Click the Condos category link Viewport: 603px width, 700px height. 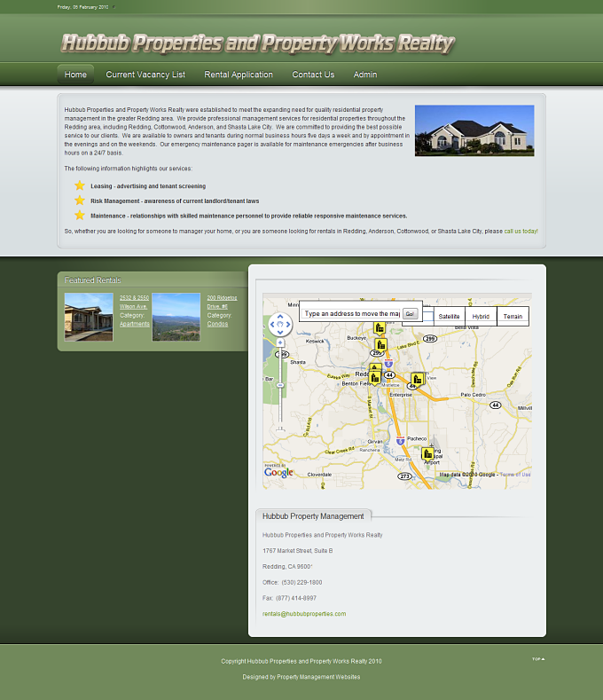click(217, 324)
